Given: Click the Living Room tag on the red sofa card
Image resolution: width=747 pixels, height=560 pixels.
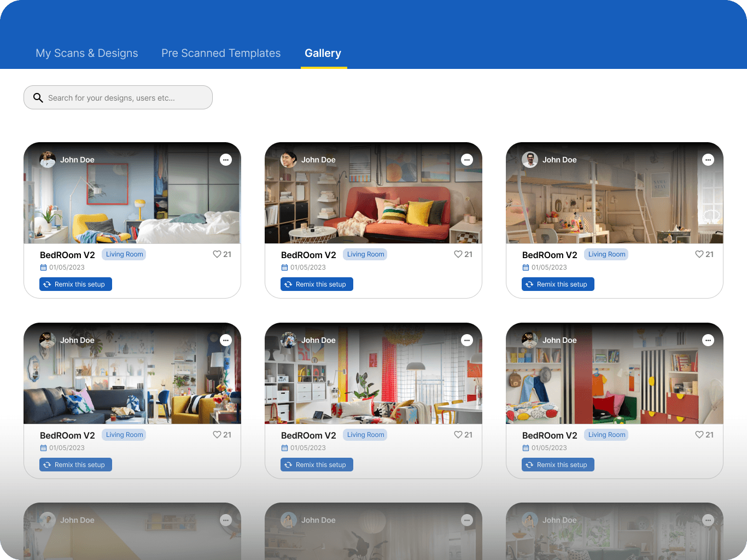Looking at the screenshot, I should tap(365, 254).
